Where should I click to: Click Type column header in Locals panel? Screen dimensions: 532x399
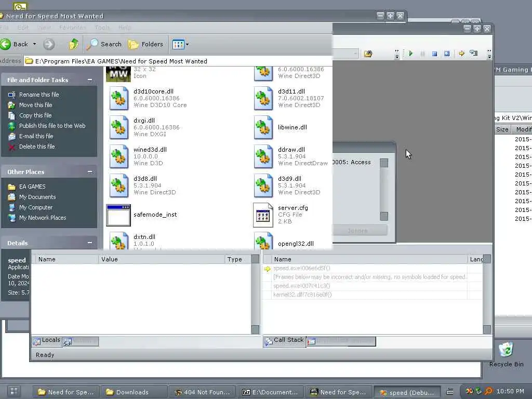(238, 259)
